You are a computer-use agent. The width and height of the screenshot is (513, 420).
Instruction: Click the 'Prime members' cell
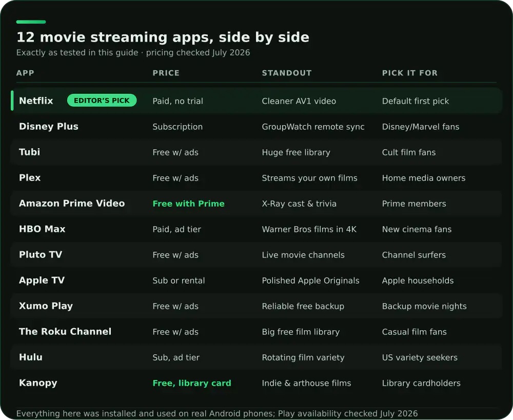(x=414, y=204)
